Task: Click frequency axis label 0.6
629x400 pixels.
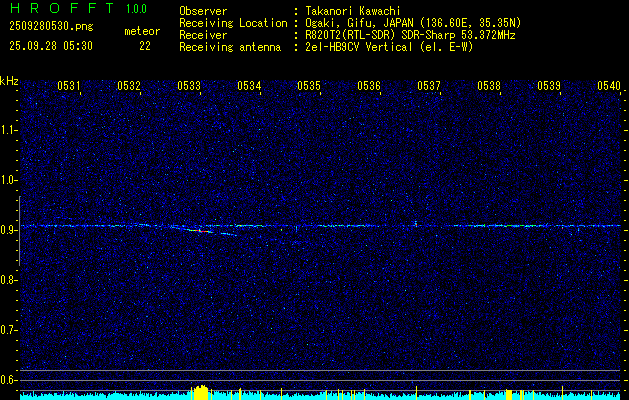Action: click(8, 380)
